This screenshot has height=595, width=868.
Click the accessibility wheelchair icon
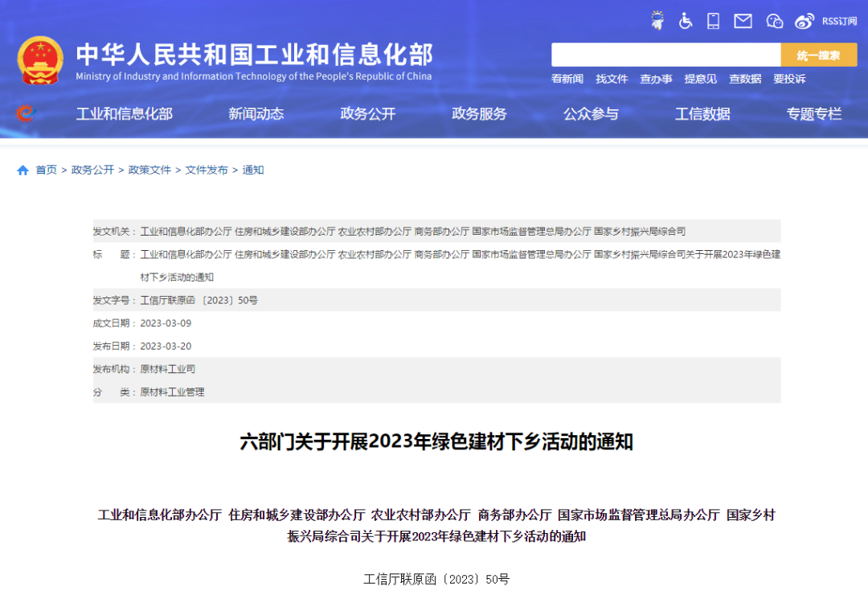(x=686, y=21)
